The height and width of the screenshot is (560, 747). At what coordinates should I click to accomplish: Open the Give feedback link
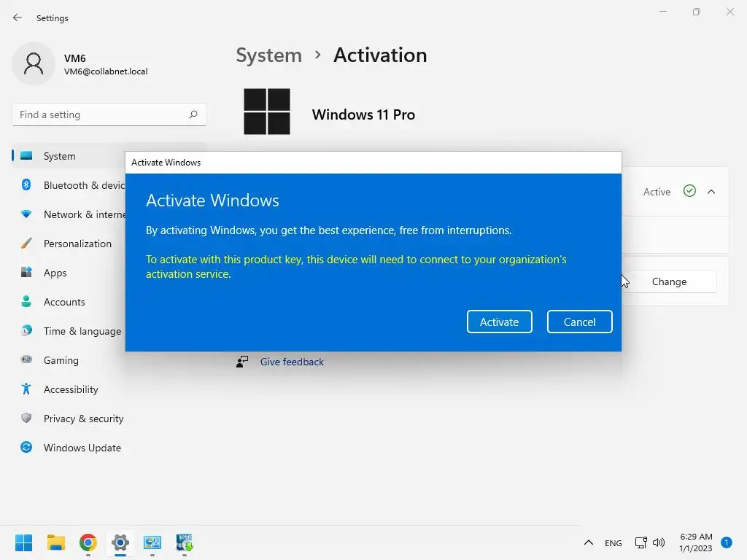(292, 362)
